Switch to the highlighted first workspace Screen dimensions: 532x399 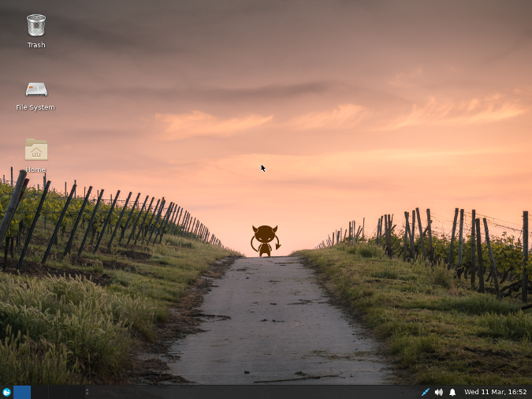pos(22,392)
